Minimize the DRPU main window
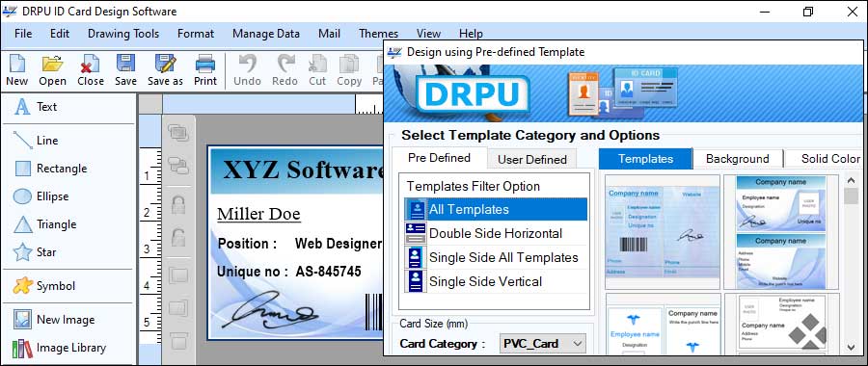 pyautogui.click(x=766, y=12)
